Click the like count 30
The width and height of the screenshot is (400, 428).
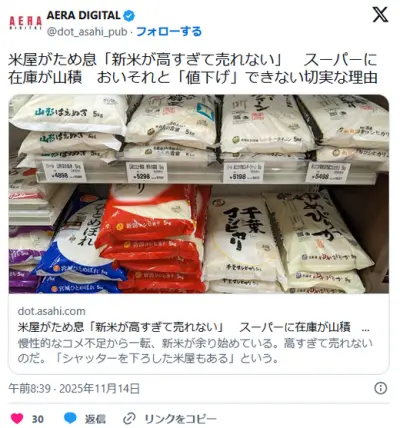[x=38, y=419]
